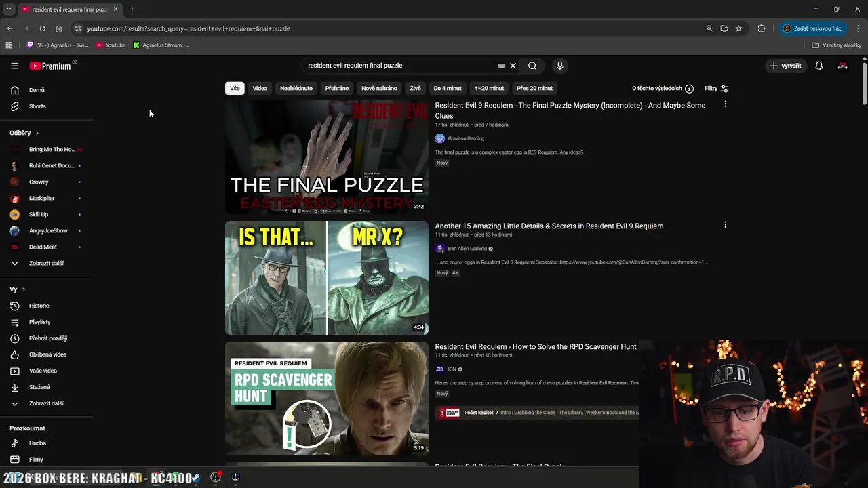The height and width of the screenshot is (488, 868).
Task: Click the browser reload button
Action: tap(42, 28)
